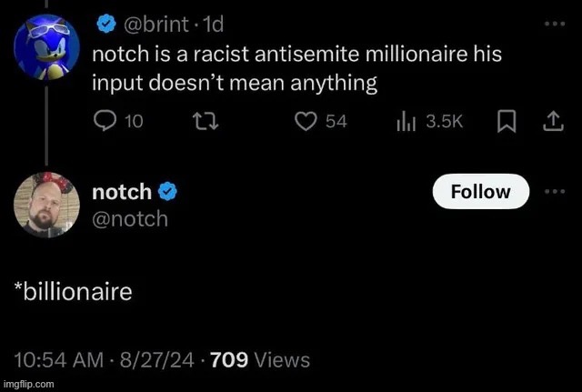Like the @brint tweet with the heart icon
Viewport: 582px width, 392px height.
306,122
